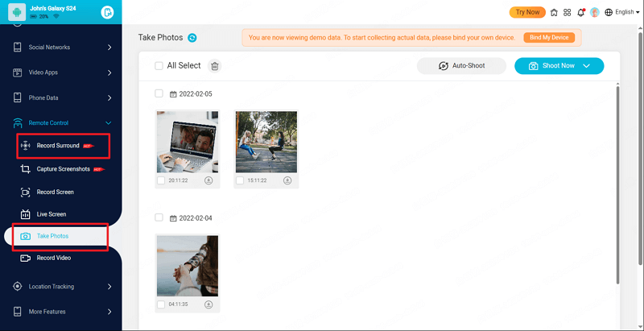The image size is (644, 331).
Task: Download the photo taken at 20:11:22
Action: click(208, 180)
